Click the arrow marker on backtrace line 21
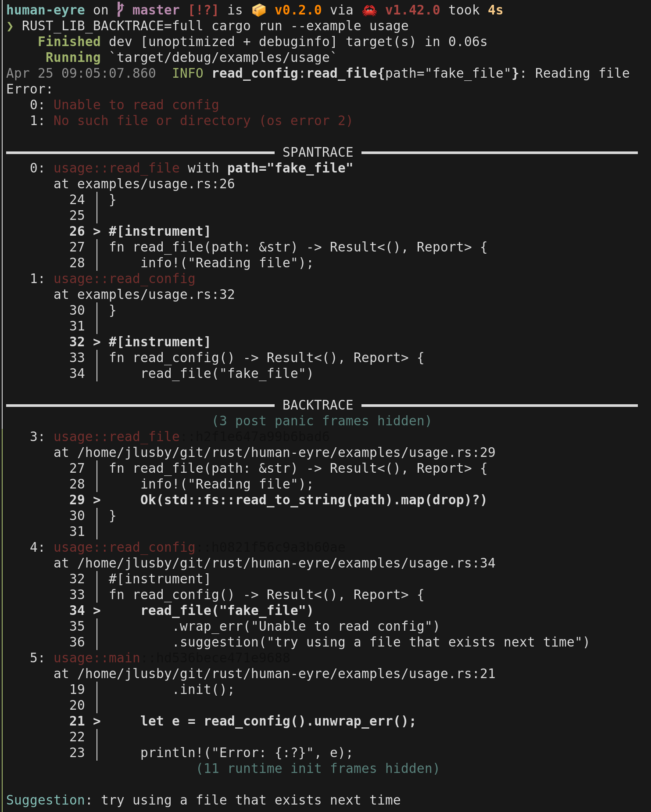Screen dimensions: 651x812 coord(97,721)
